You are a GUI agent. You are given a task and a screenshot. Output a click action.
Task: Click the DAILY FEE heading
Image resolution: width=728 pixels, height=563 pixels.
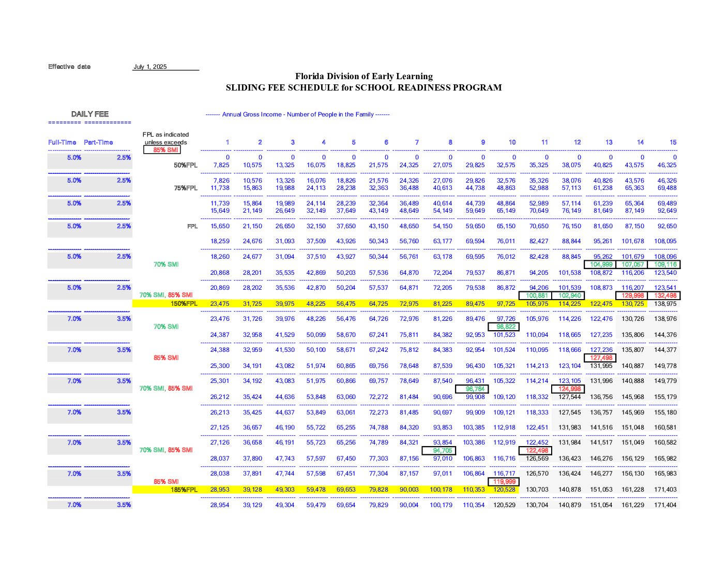click(x=90, y=114)
